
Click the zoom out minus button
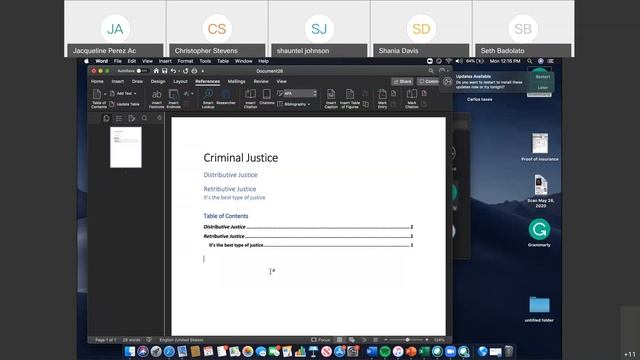click(x=386, y=340)
